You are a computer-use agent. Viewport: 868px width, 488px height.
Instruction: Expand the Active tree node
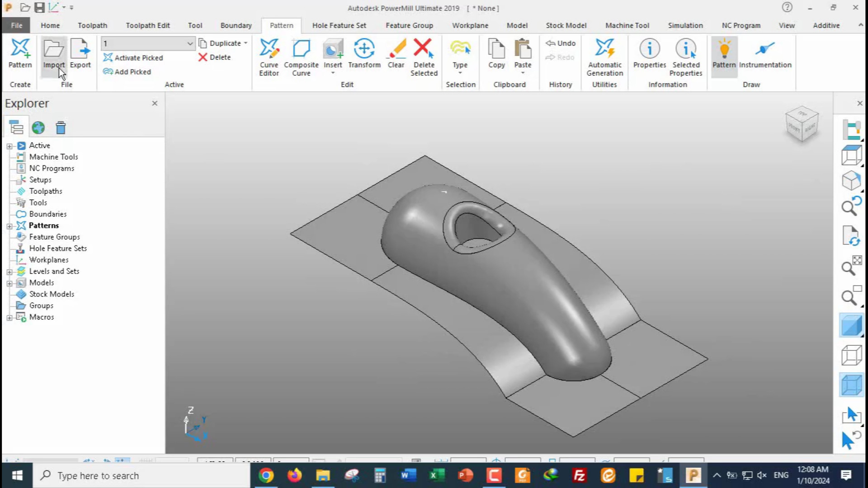click(9, 146)
